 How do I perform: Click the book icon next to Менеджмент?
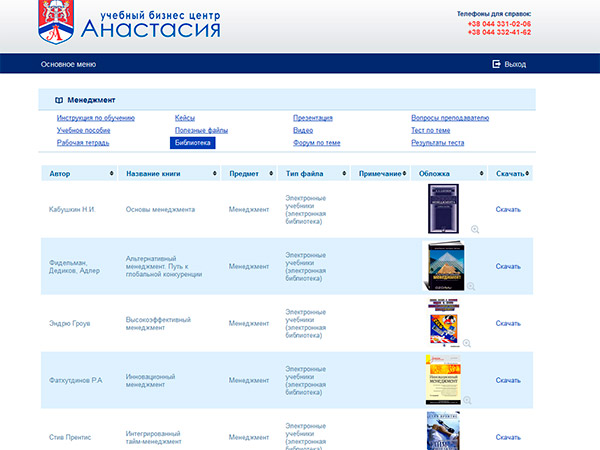coord(59,101)
